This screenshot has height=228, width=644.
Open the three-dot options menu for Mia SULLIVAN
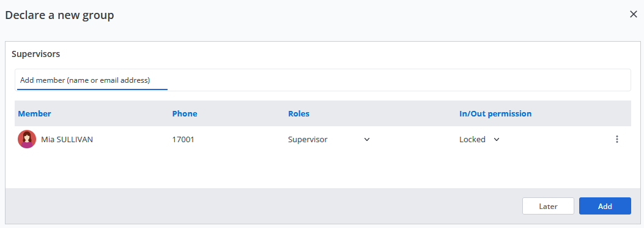click(616, 140)
